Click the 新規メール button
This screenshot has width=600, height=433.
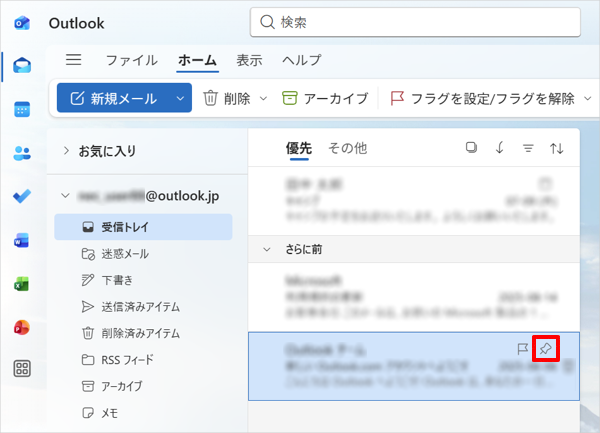pyautogui.click(x=113, y=98)
